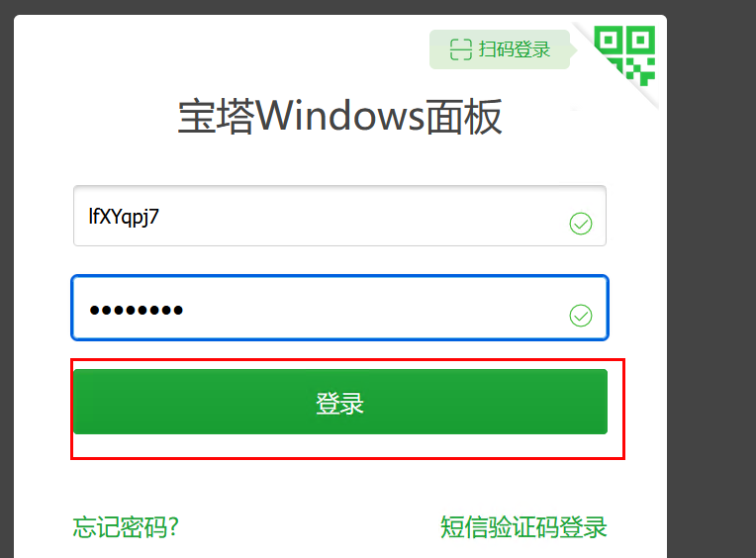Image resolution: width=756 pixels, height=558 pixels.
Task: Click the 扫码登录 tooltip bubble
Action: pos(500,49)
